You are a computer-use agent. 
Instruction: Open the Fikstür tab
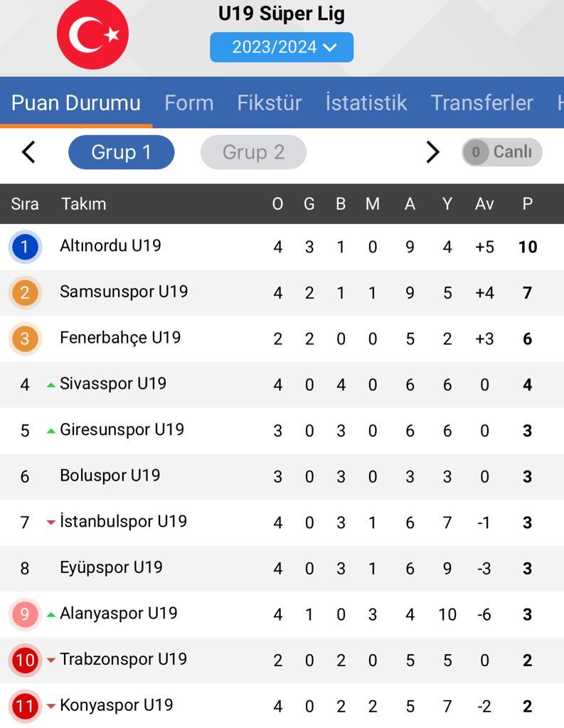270,102
